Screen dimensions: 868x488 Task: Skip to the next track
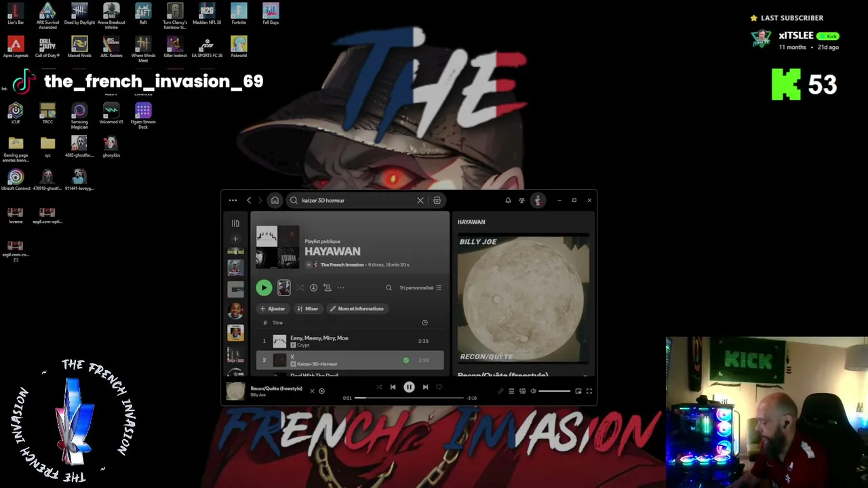pos(425,387)
